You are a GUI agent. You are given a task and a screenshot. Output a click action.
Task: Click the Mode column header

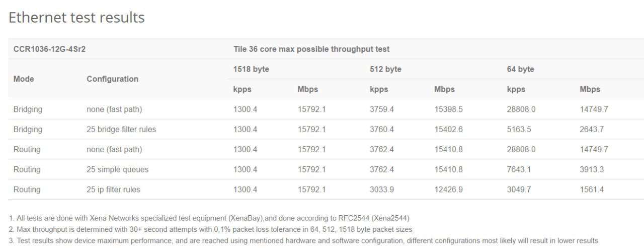click(x=24, y=79)
